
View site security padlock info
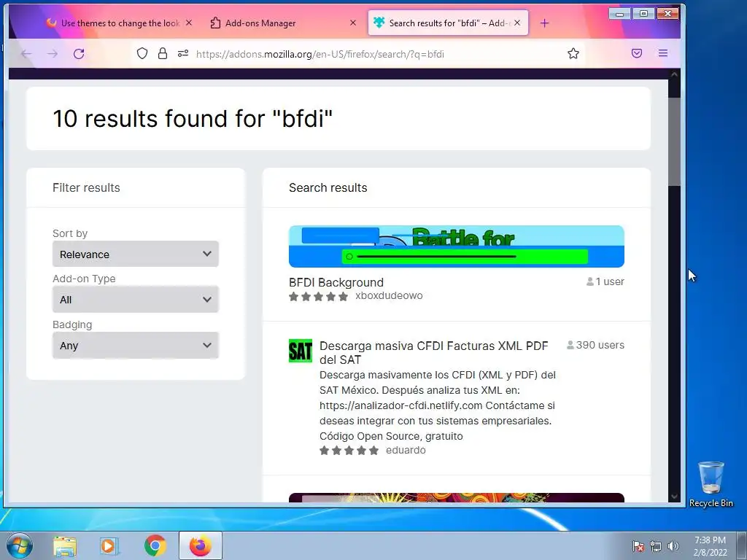163,53
